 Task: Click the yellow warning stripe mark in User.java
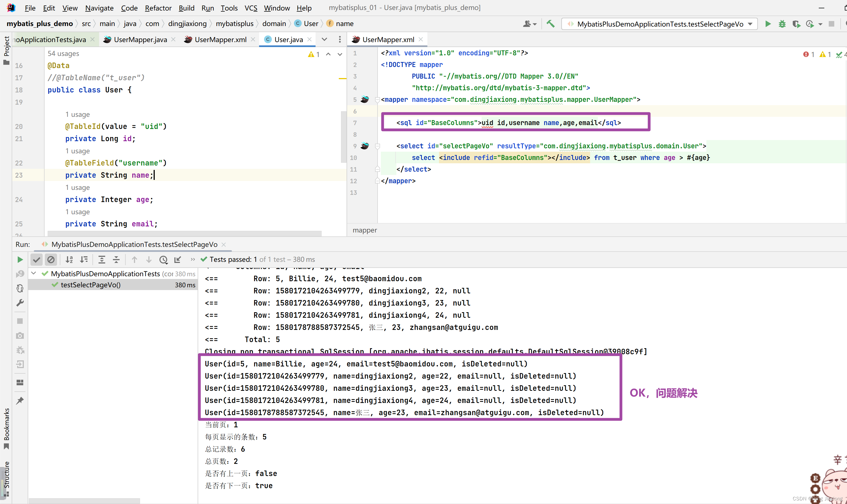point(342,78)
